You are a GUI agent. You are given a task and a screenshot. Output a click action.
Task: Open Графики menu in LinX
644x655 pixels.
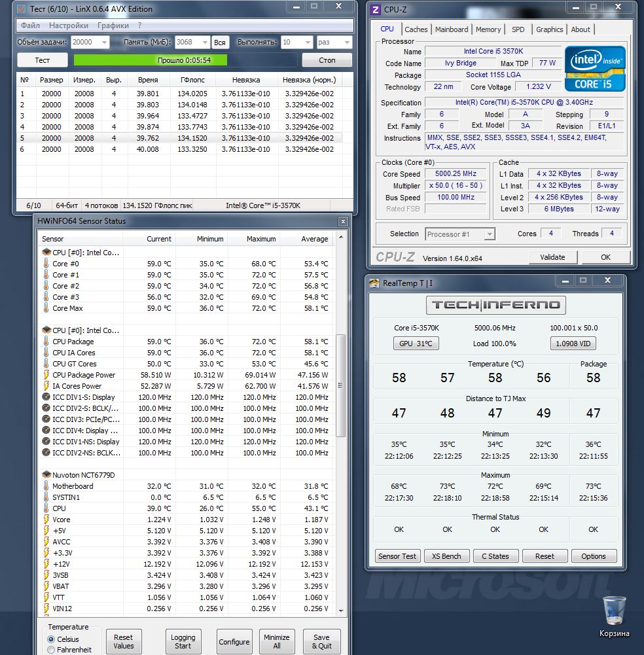[113, 26]
